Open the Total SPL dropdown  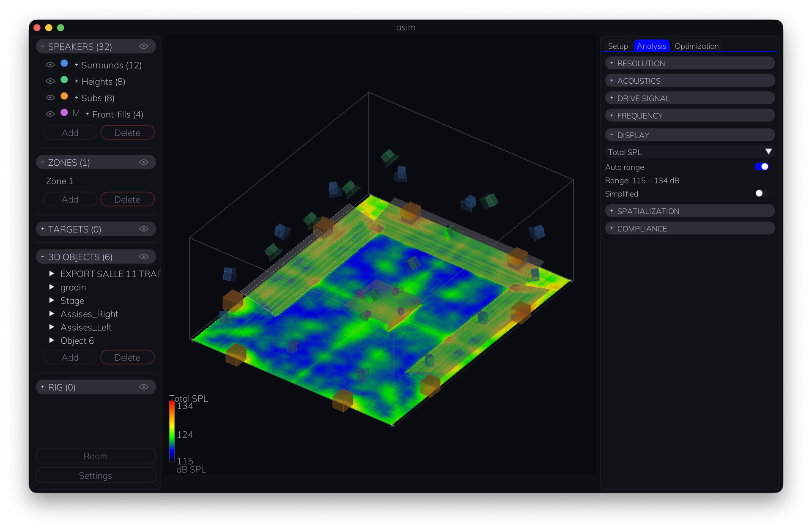point(690,152)
